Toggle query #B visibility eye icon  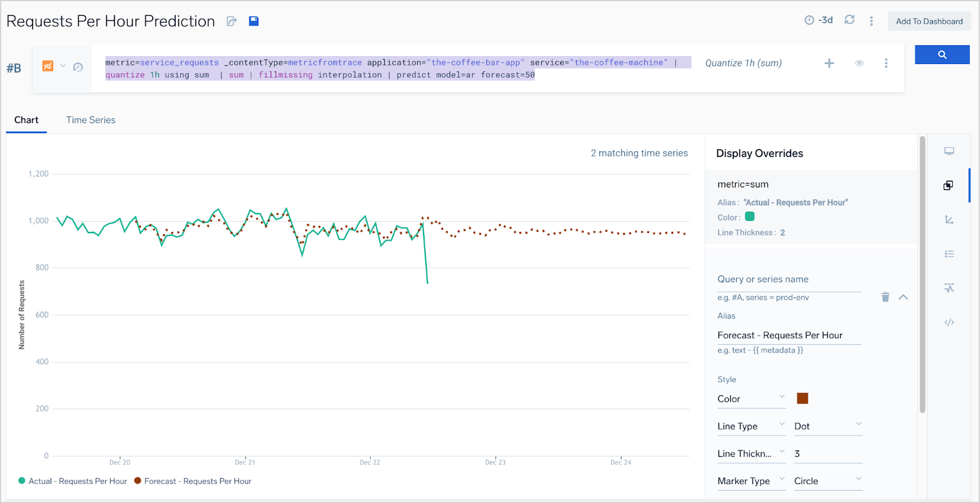(x=859, y=63)
